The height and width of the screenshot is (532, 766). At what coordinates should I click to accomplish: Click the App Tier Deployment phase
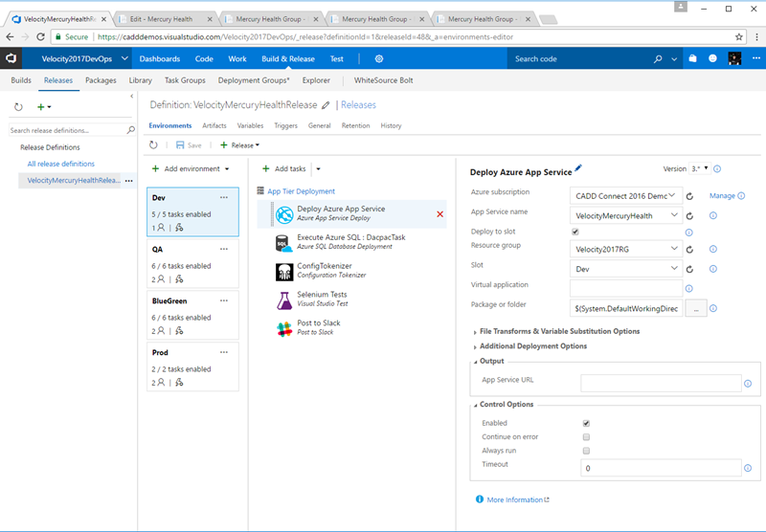(x=301, y=191)
